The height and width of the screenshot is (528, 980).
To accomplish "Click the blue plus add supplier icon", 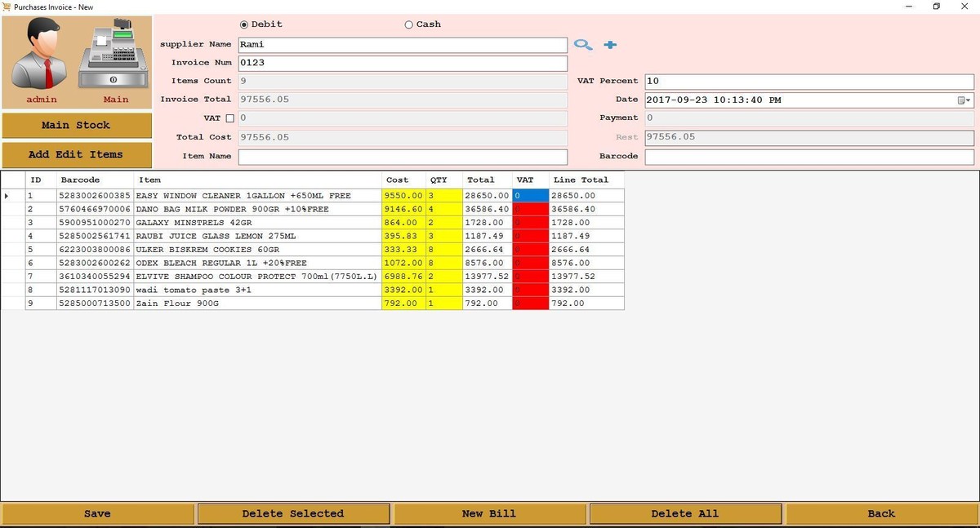I will pyautogui.click(x=610, y=45).
